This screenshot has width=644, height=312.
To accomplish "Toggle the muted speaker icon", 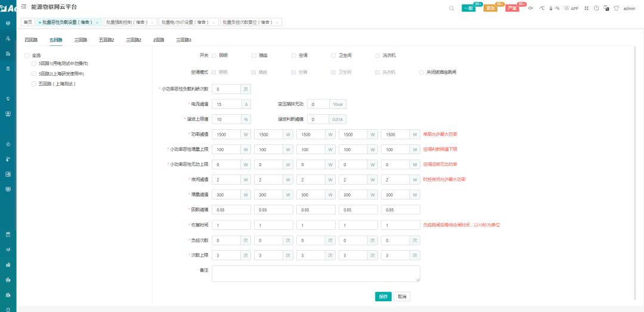I will [530, 8].
